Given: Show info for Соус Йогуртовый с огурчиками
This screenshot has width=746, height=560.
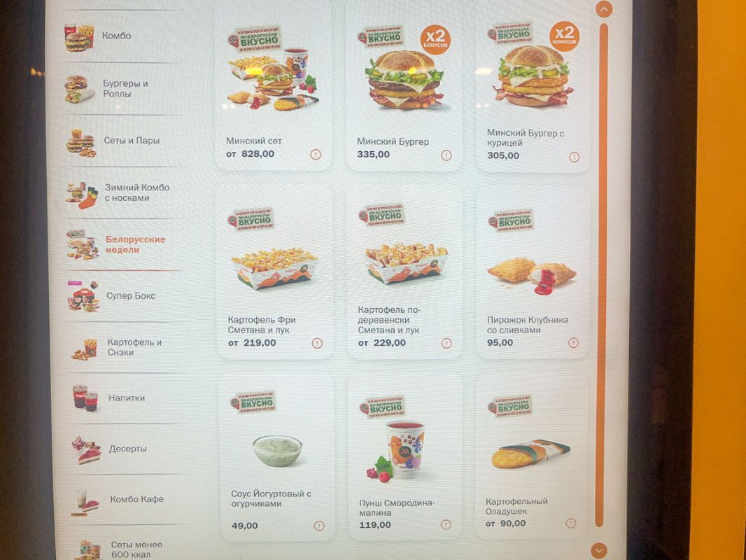Looking at the screenshot, I should click(319, 526).
